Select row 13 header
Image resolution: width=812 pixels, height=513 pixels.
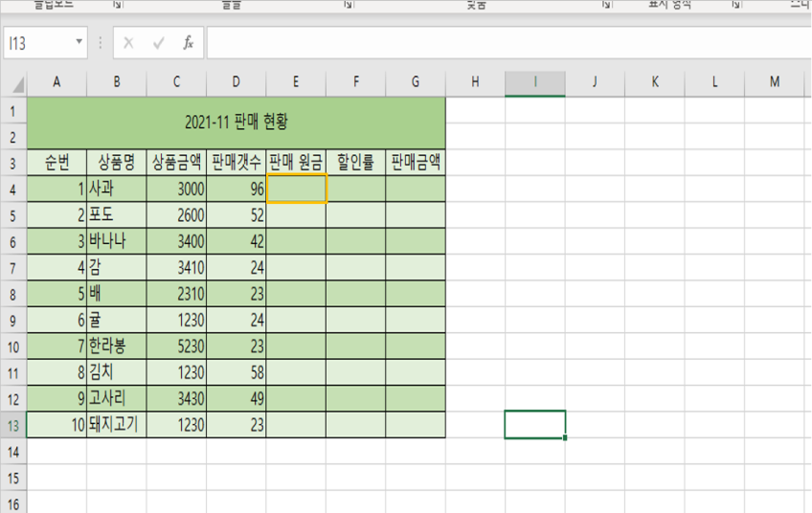[x=13, y=426]
